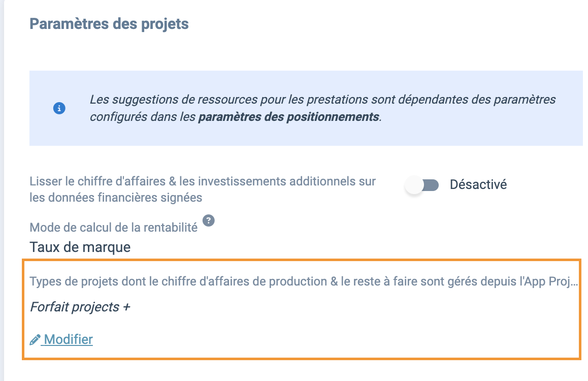Click the pencil icon next to Modifier
Screen dimensions: 588x381
35,340
